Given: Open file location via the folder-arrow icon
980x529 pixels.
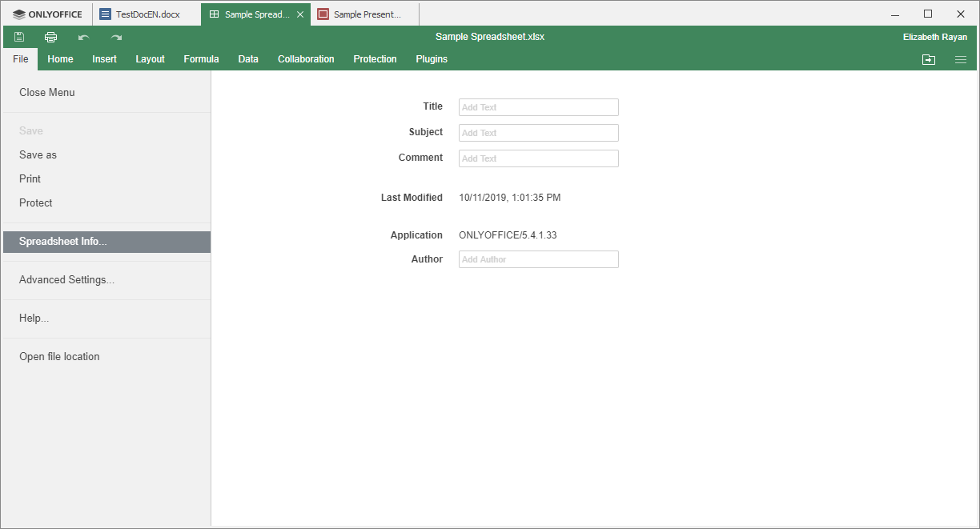Looking at the screenshot, I should 928,59.
